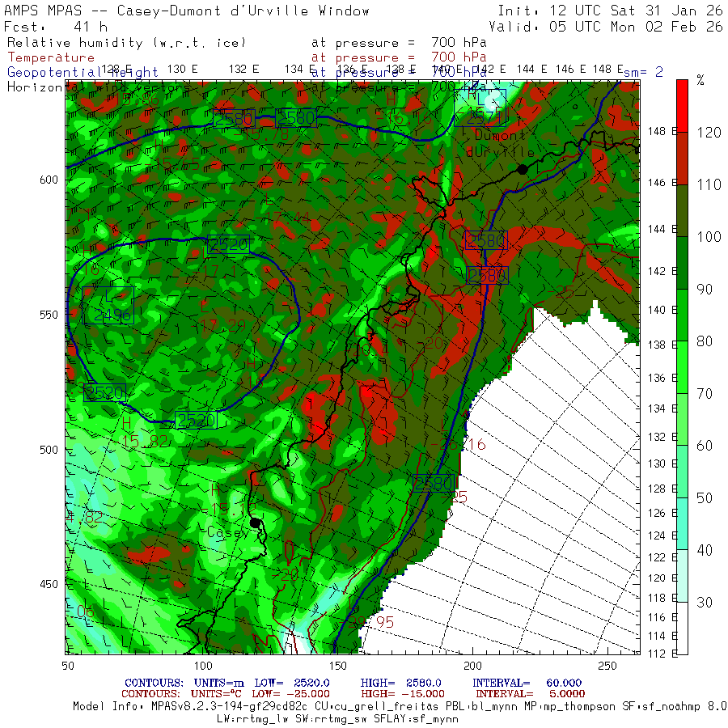Click the olive color bar segment 100-110

pos(682,211)
